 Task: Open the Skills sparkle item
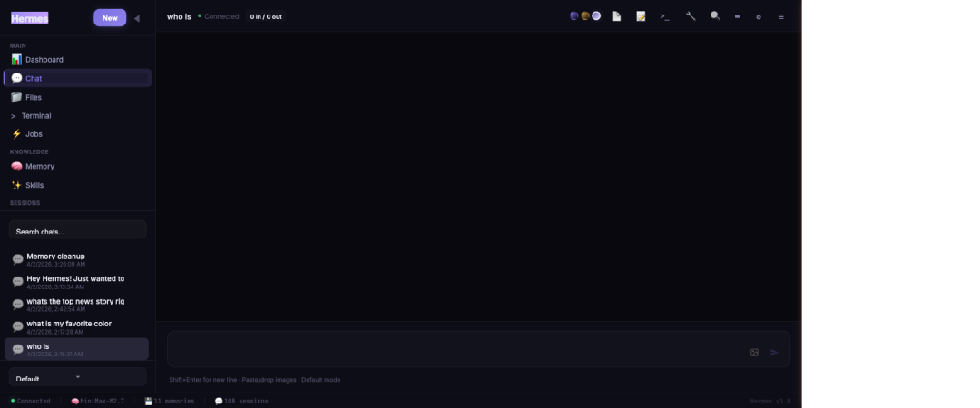tap(34, 185)
